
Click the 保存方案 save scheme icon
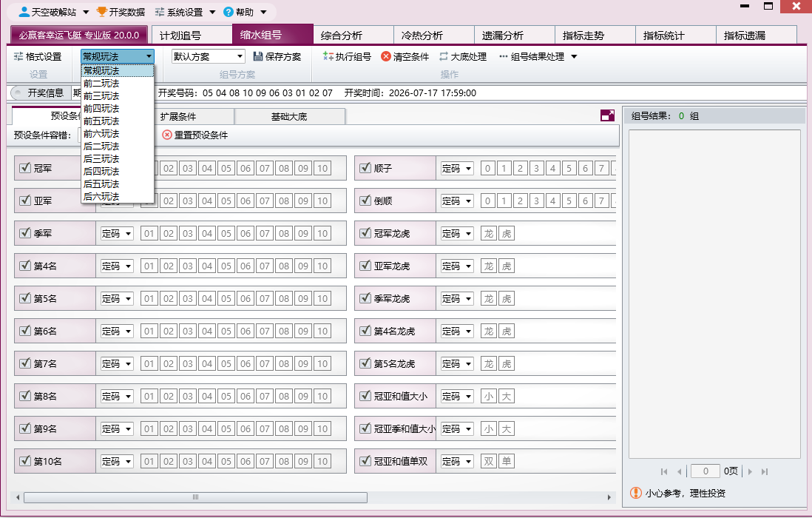(258, 56)
